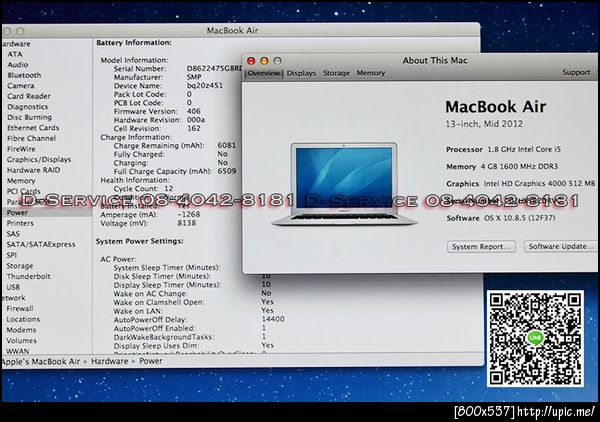This screenshot has height=422, width=600.
Task: Select Hardware RAID in the sidebar
Action: click(33, 170)
